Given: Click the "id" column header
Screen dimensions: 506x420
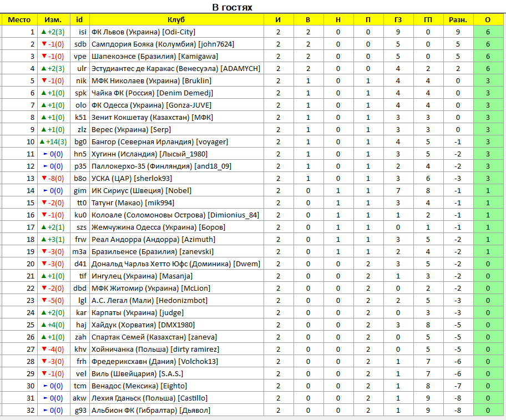Looking at the screenshot, I should coord(79,19).
